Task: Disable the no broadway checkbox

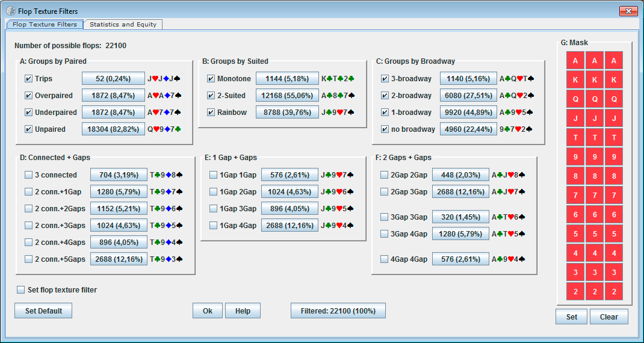Action: (385, 129)
